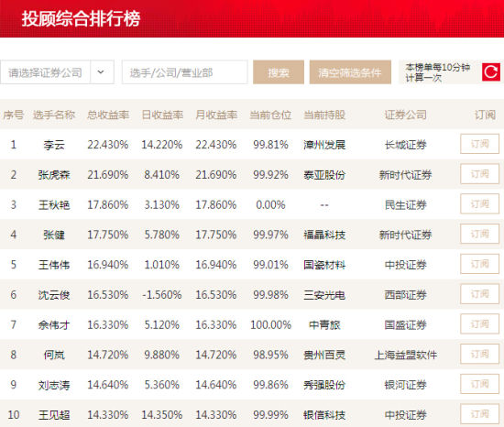Viewport: 504px width, 427px height.
Task: Subscribe to 张健 with 订阅 button
Action: point(479,234)
